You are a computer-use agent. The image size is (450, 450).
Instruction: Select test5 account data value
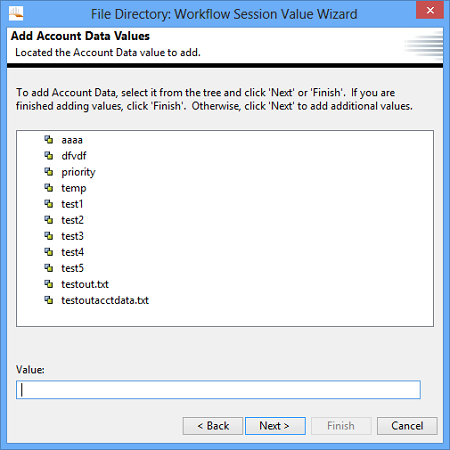pos(72,268)
